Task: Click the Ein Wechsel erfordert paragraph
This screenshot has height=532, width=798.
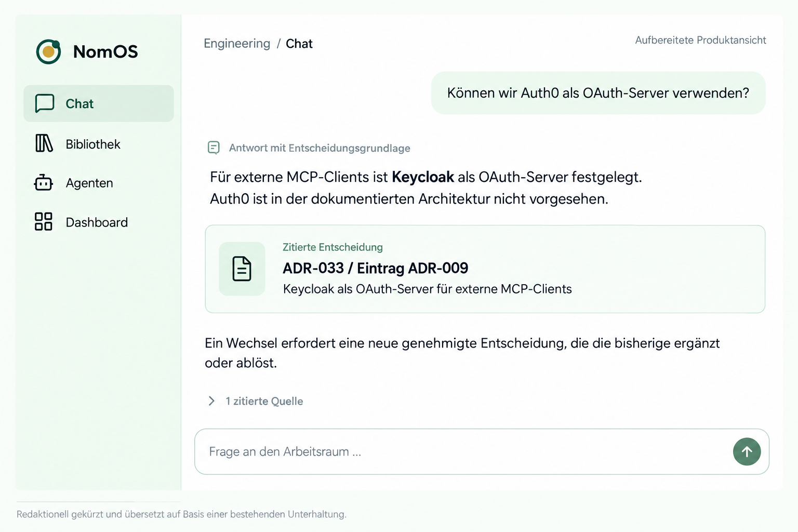Action: 462,353
